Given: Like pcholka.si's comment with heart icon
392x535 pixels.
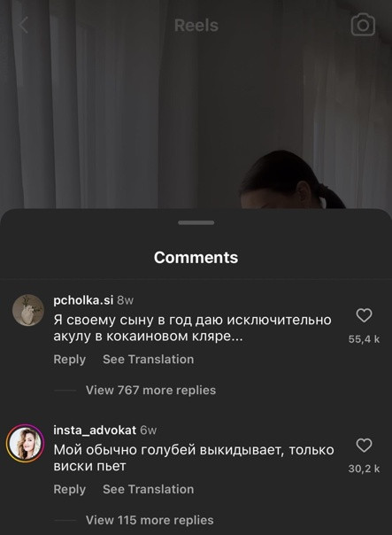Looking at the screenshot, I should coord(364,315).
